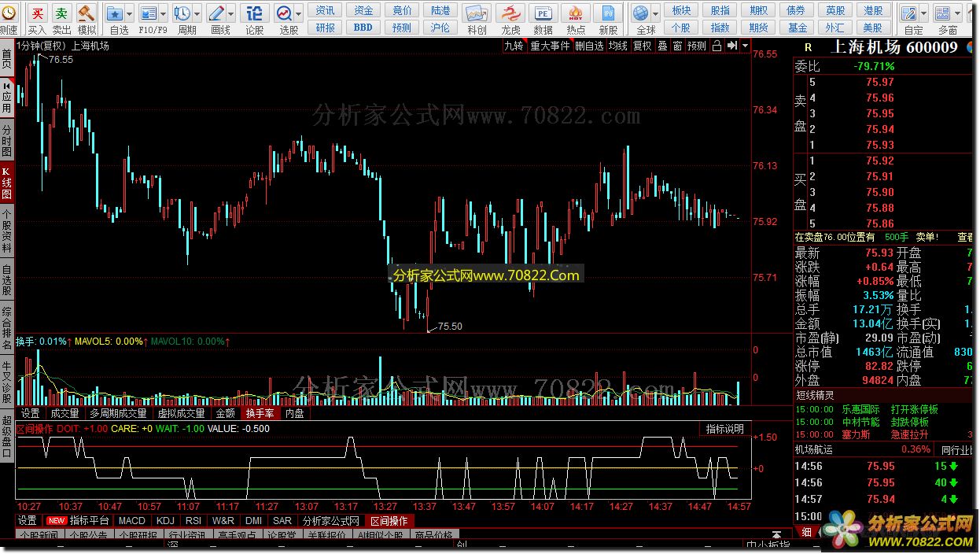Click the 选股 stock screener icon

284,13
